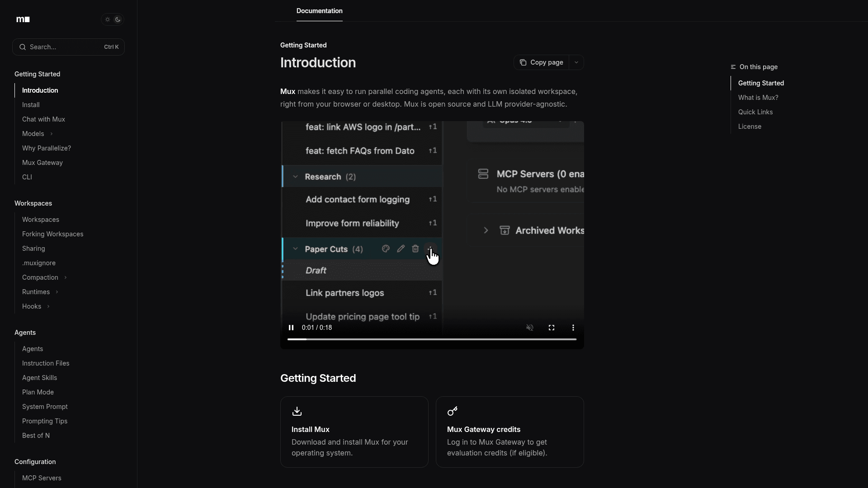Viewport: 868px width, 488px height.
Task: Unmute the video sound
Action: coord(530,328)
